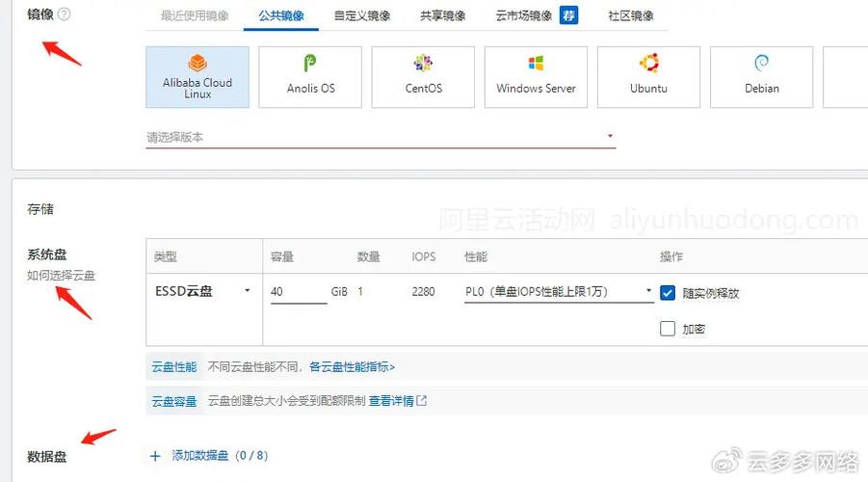The width and height of the screenshot is (868, 482).
Task: Open the 请选择版本 version dropdown
Action: click(381, 137)
